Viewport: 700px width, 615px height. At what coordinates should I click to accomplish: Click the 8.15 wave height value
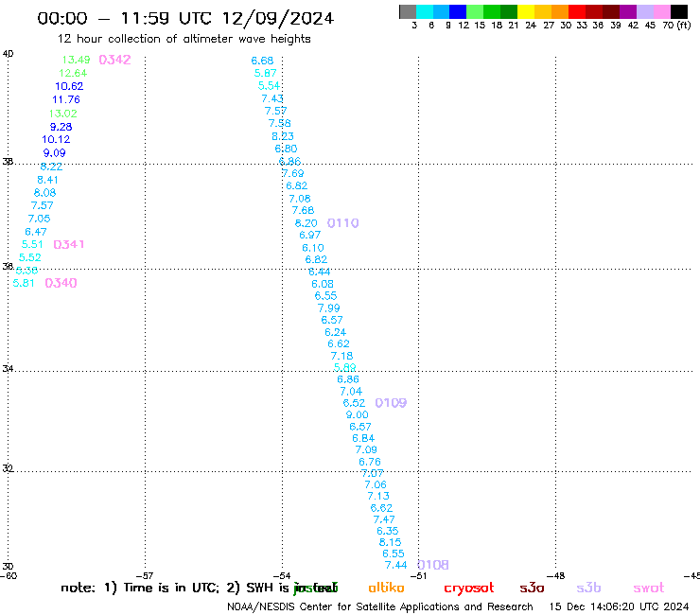coord(390,542)
